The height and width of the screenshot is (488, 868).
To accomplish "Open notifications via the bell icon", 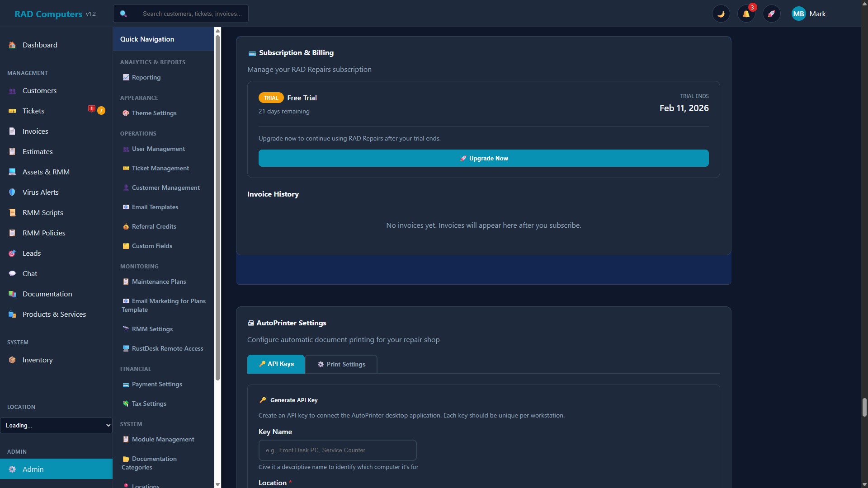I will tap(746, 14).
